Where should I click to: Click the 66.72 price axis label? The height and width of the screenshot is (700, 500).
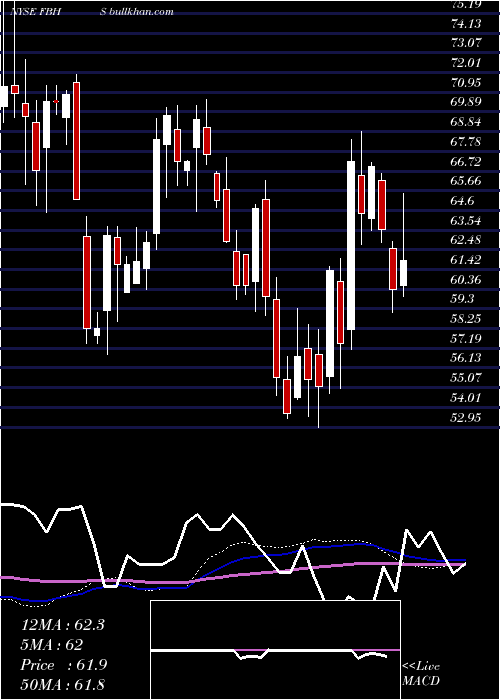[467, 161]
